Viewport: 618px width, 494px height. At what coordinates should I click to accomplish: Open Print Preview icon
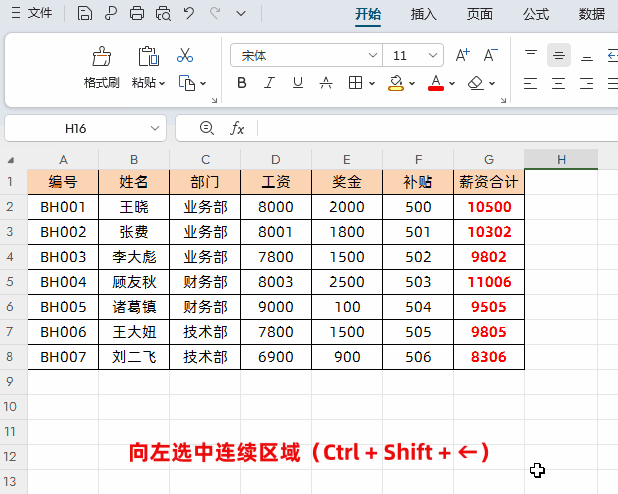point(163,14)
